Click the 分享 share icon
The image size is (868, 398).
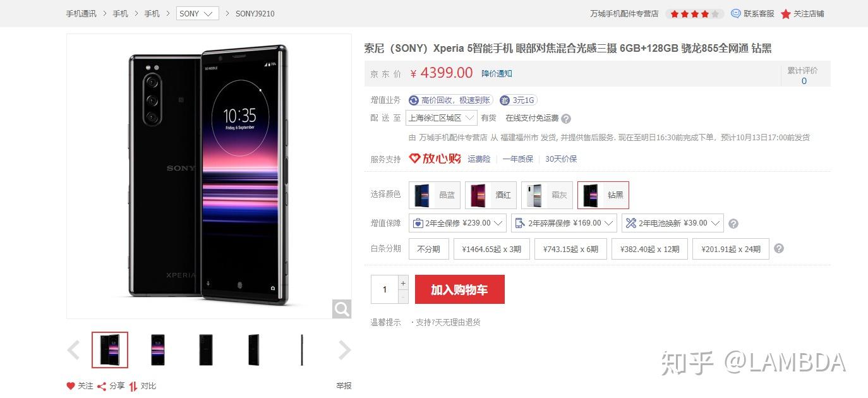tap(102, 385)
